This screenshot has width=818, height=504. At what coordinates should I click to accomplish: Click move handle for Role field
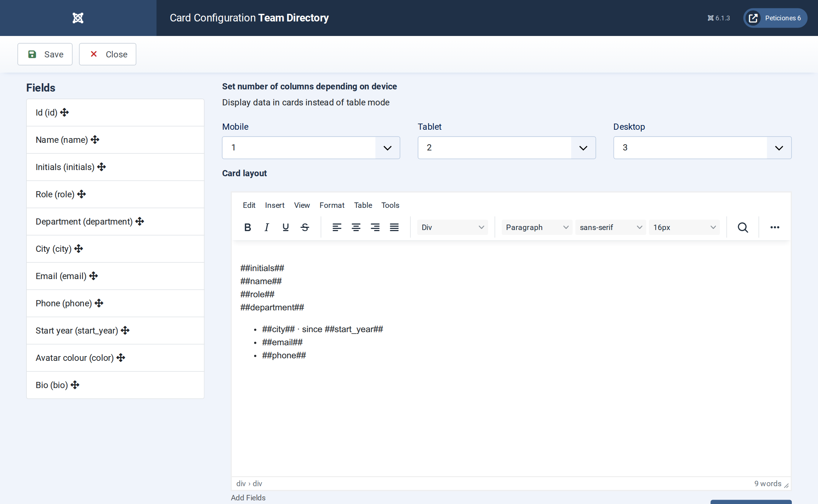pyautogui.click(x=82, y=194)
